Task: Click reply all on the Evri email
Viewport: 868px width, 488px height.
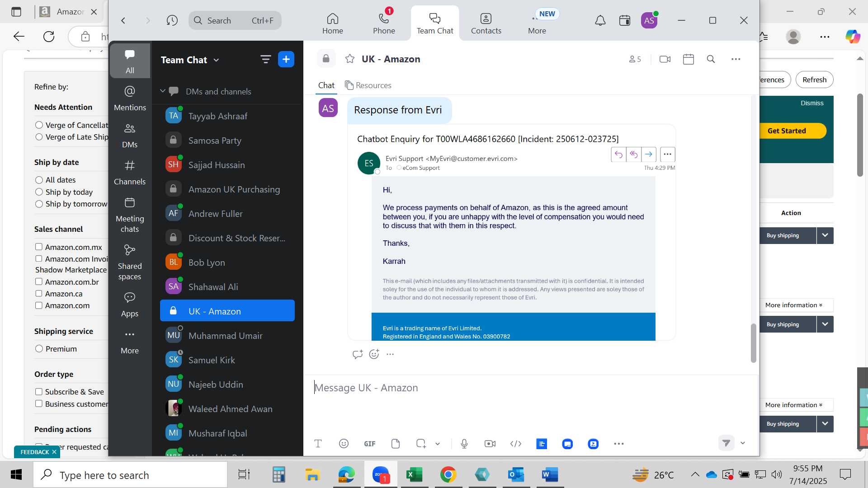Action: coord(633,155)
